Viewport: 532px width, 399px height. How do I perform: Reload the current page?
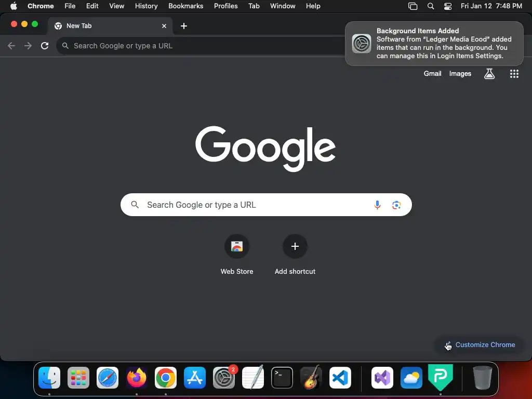pos(45,46)
